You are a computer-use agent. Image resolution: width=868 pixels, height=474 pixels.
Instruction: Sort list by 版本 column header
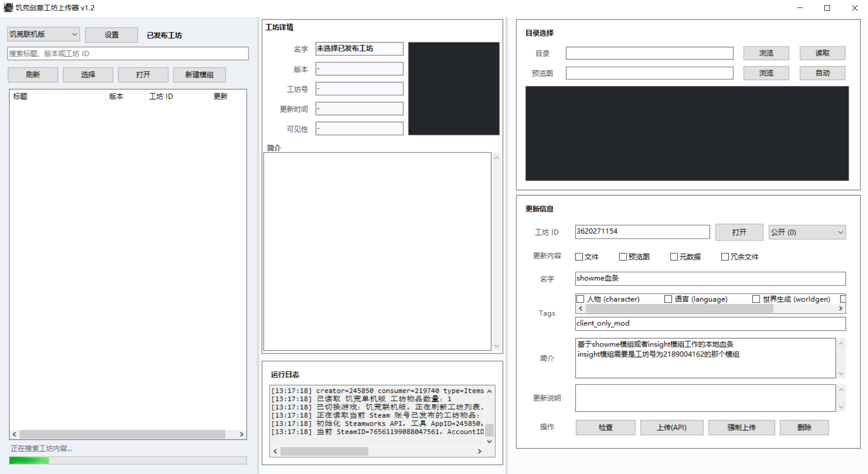coord(125,96)
